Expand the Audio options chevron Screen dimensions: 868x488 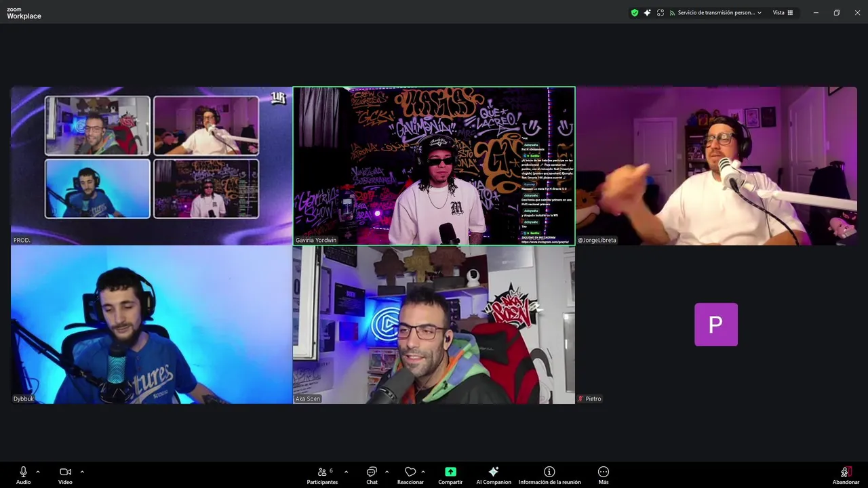[38, 472]
